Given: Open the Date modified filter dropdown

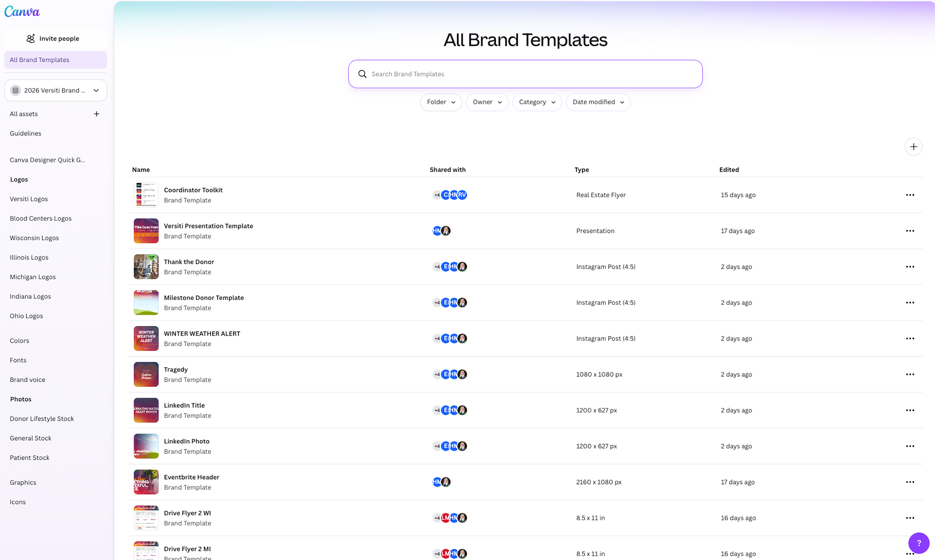Looking at the screenshot, I should click(x=598, y=102).
